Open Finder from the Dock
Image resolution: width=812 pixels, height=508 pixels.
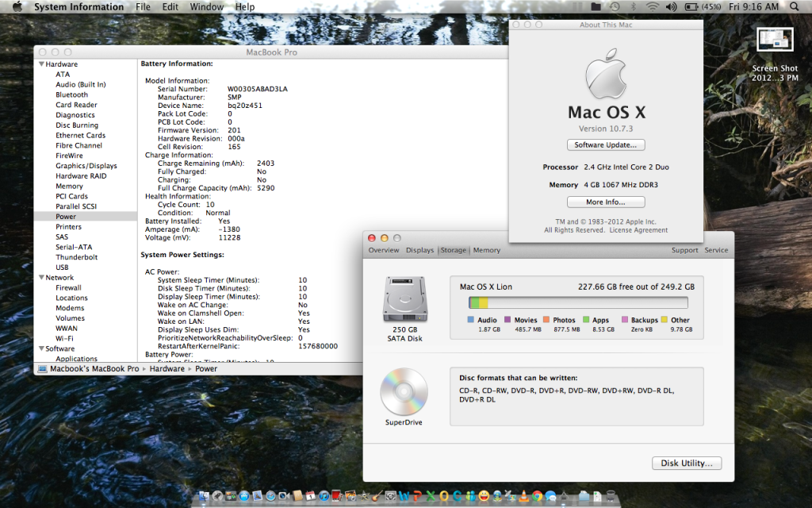point(203,496)
